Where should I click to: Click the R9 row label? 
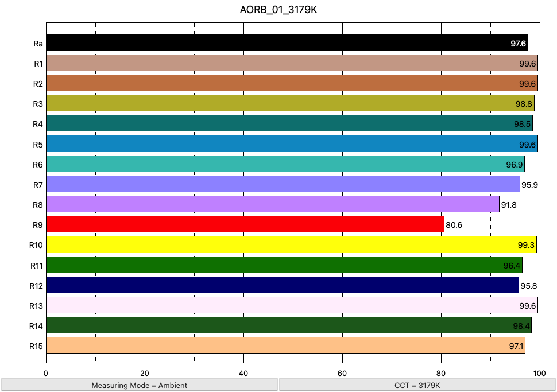[x=38, y=225]
